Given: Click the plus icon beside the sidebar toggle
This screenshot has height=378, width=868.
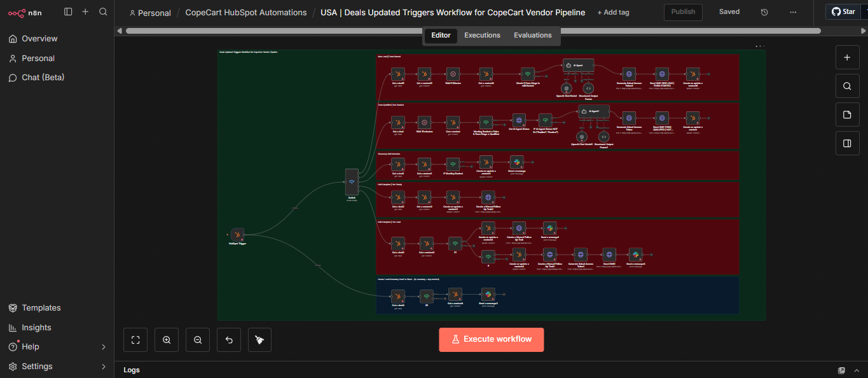Looking at the screenshot, I should point(85,11).
